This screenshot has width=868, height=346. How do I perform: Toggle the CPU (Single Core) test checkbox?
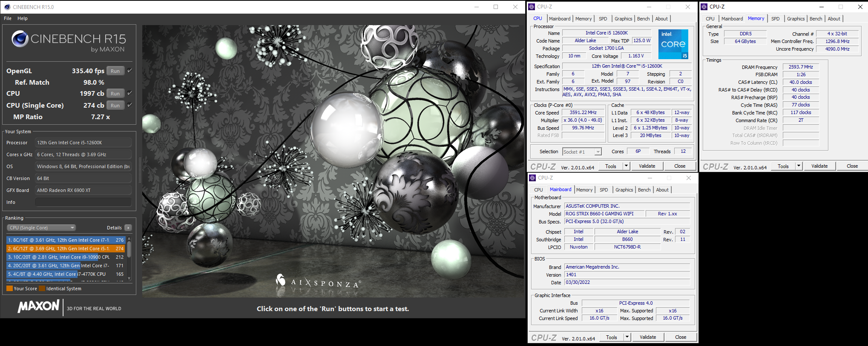click(130, 105)
